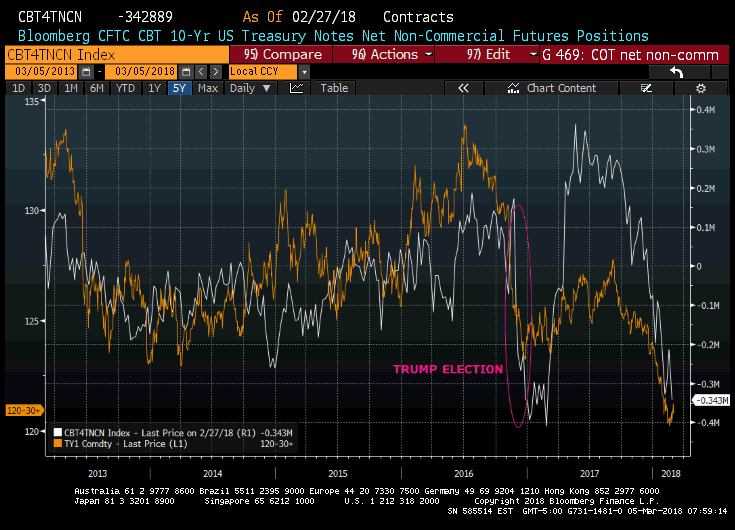Click the 120-30+ left-axis price label
Viewport: 735px width, 530px height.
click(x=23, y=411)
